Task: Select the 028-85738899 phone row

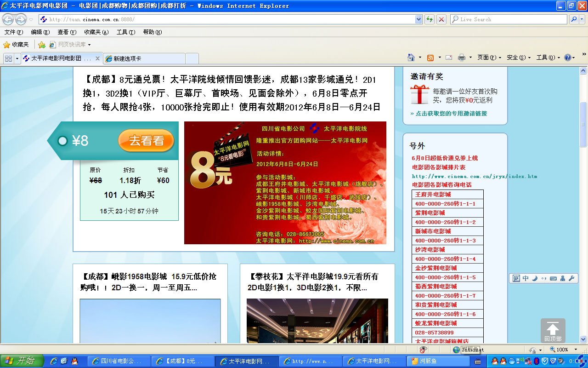Action: coord(447,333)
